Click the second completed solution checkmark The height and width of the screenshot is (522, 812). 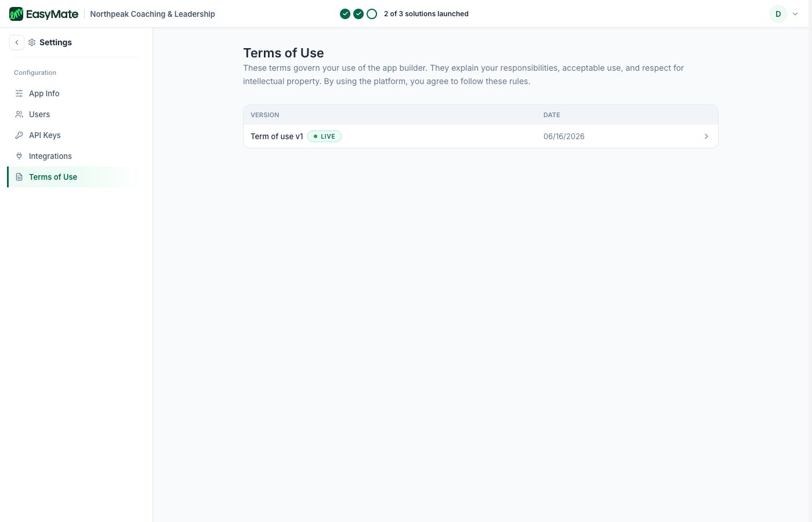[x=358, y=14]
